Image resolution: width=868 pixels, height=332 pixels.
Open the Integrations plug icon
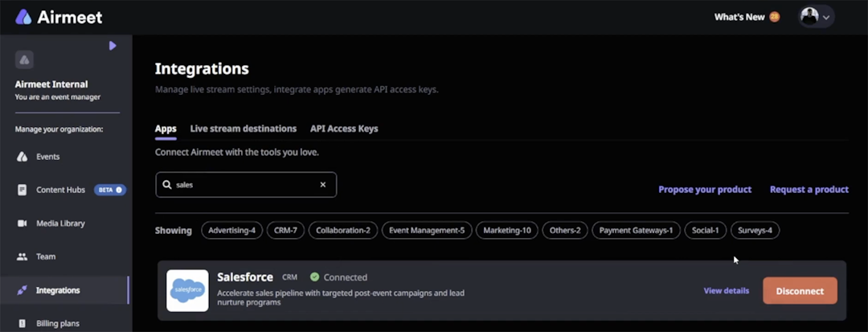pyautogui.click(x=23, y=290)
